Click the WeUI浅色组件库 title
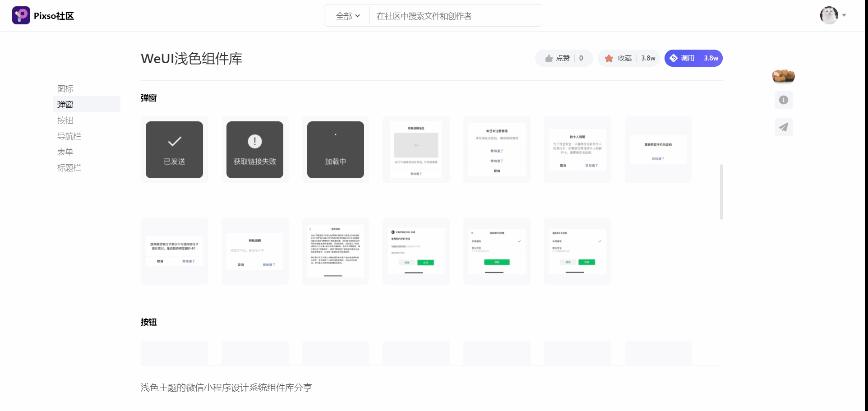This screenshot has height=411, width=868. (192, 59)
